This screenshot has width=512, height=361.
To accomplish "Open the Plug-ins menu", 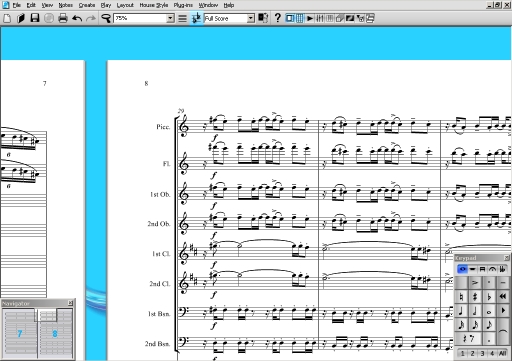I will [183, 5].
